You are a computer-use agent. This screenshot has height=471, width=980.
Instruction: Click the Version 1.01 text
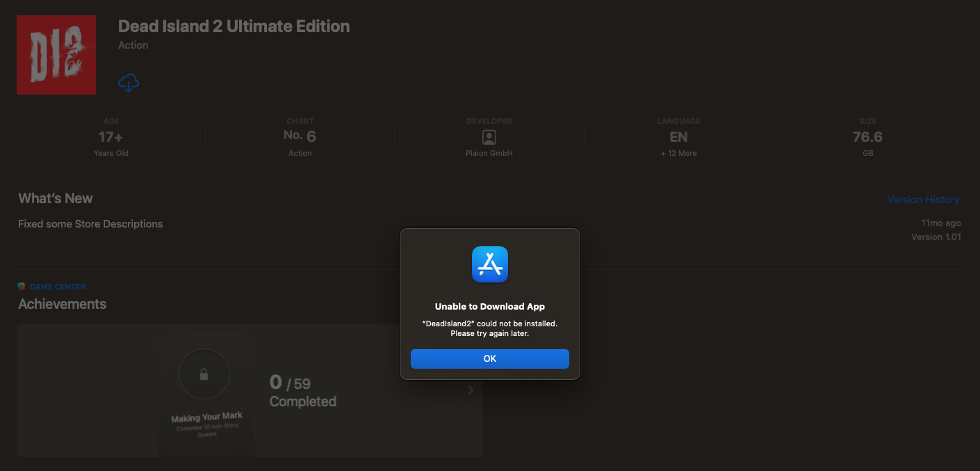936,237
